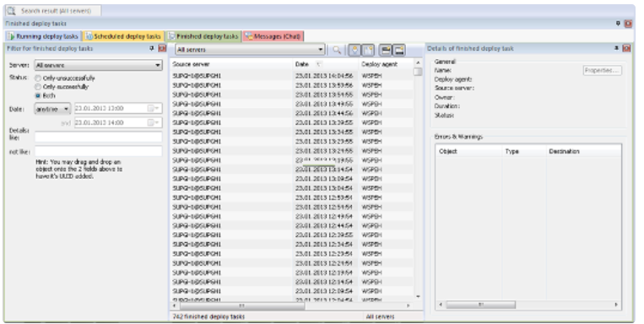Click the third toolbar icon from the right
Viewport: 644px width, 324px height.
368,50
